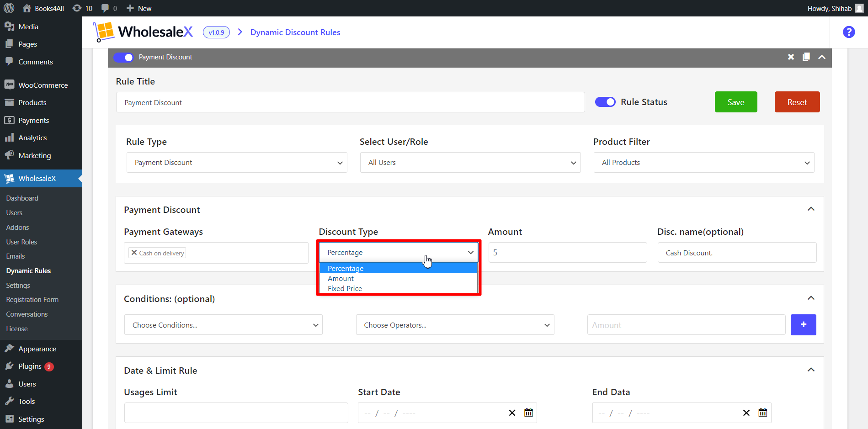
Task: Click the Books4All home icon
Action: tap(27, 8)
